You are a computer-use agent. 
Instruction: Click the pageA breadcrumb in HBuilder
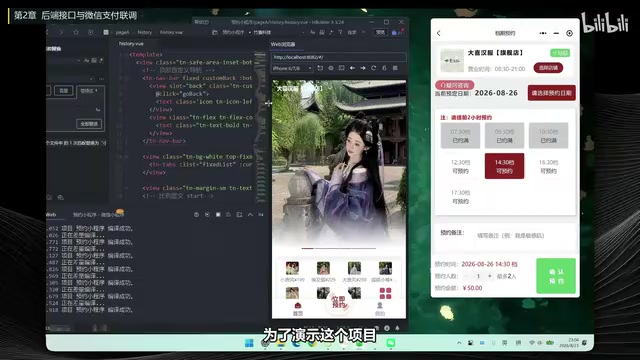point(122,32)
